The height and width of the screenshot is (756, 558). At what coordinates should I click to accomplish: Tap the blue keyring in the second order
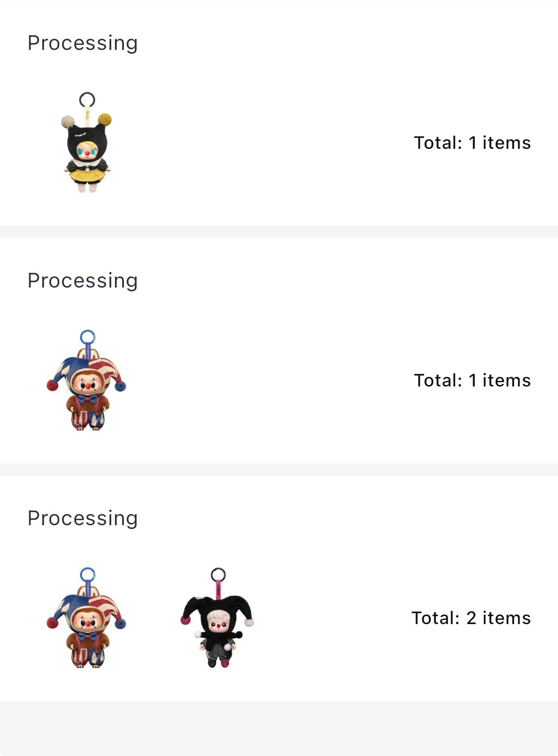click(x=88, y=337)
